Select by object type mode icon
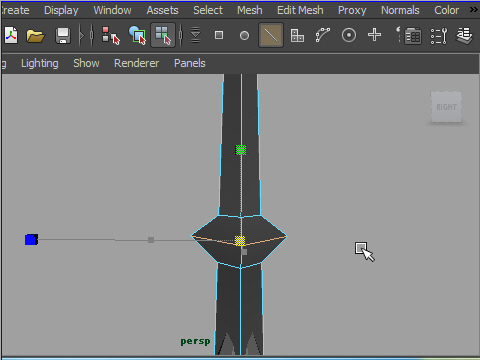Viewport: 480px width, 360px height. click(137, 35)
